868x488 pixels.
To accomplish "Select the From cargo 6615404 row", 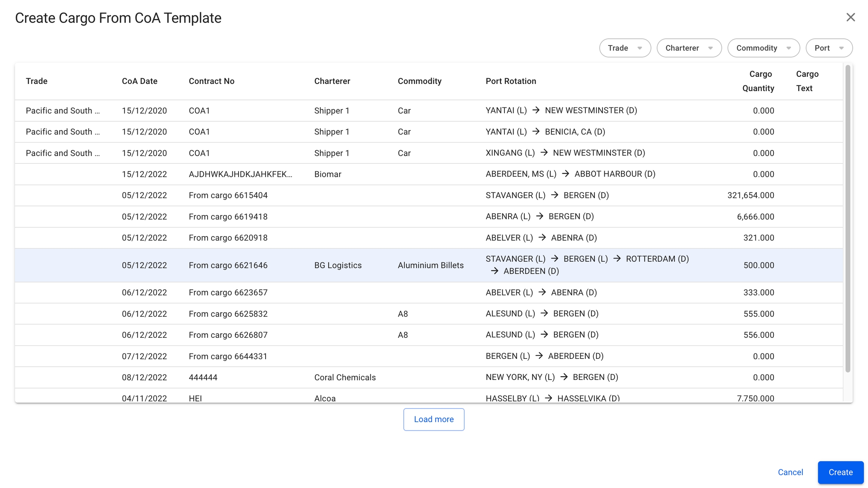I will pos(228,195).
